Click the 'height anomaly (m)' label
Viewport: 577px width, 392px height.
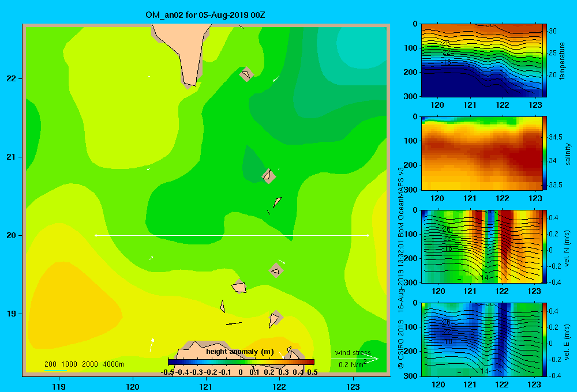(x=240, y=352)
